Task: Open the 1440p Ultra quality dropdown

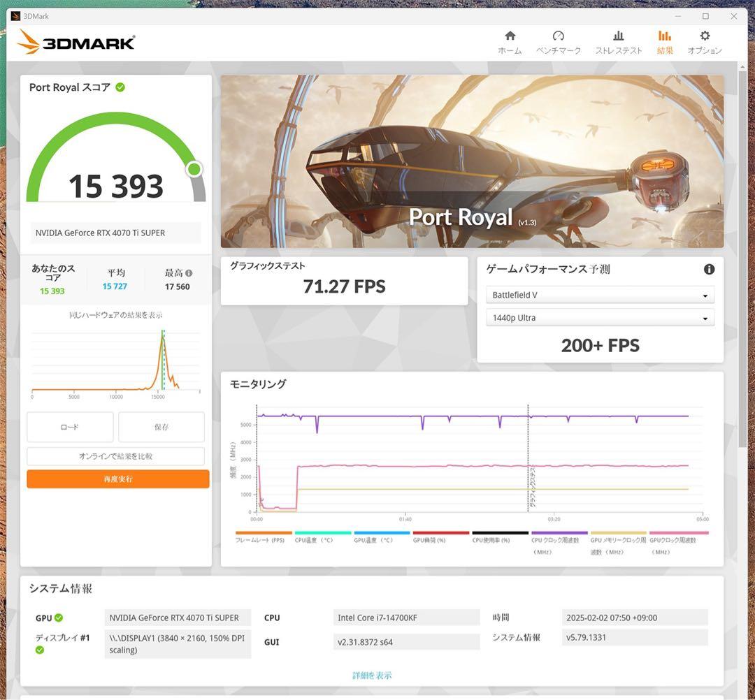Action: (600, 318)
